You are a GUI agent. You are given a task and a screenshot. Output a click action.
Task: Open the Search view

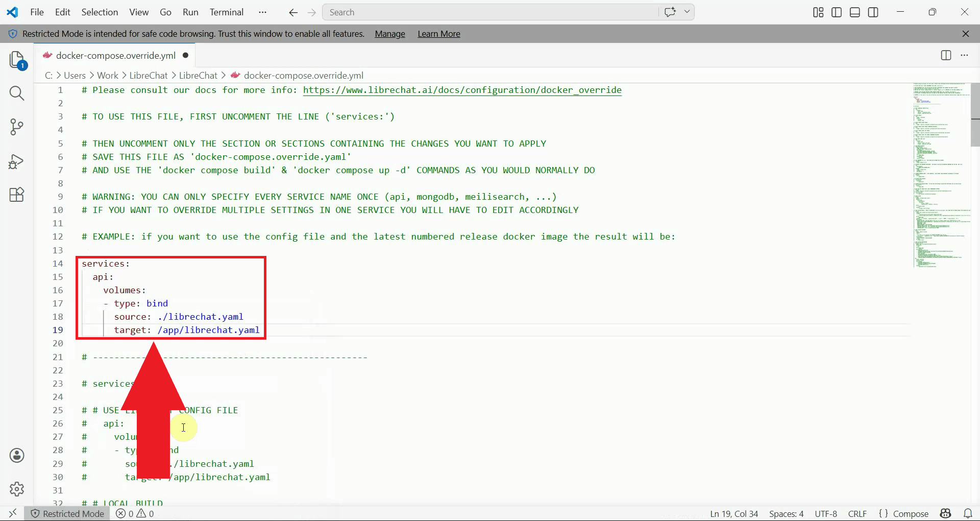point(17,93)
